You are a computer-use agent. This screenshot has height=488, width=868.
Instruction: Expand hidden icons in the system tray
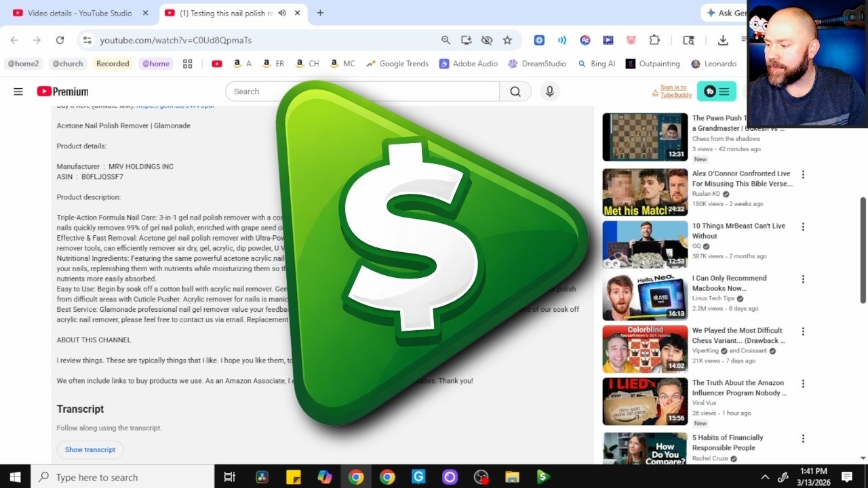[765, 477]
